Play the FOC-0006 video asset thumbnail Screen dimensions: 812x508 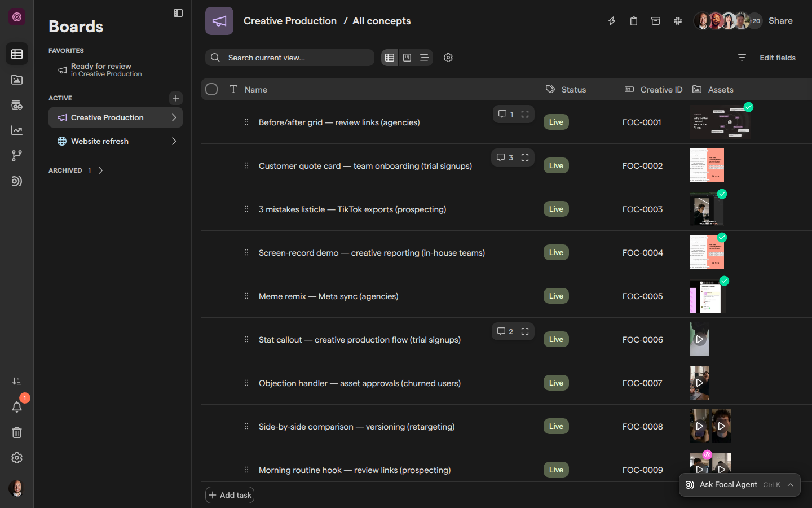click(x=700, y=339)
